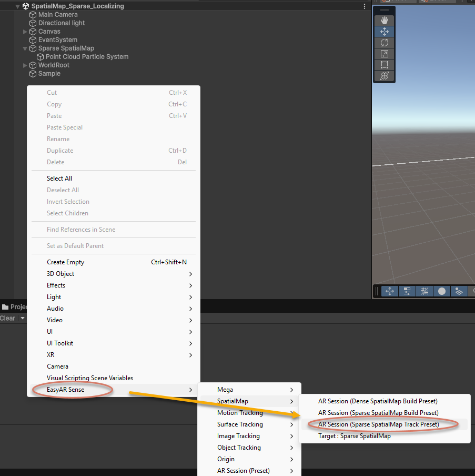
Task: Choose AR Session (Sparse SpatialMap Track Preset)
Action: click(x=378, y=424)
